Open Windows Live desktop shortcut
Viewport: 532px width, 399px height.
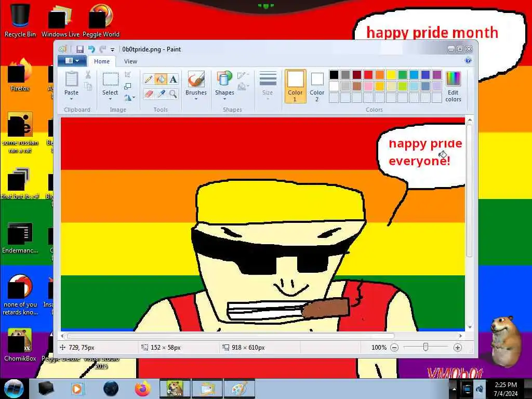tap(60, 20)
